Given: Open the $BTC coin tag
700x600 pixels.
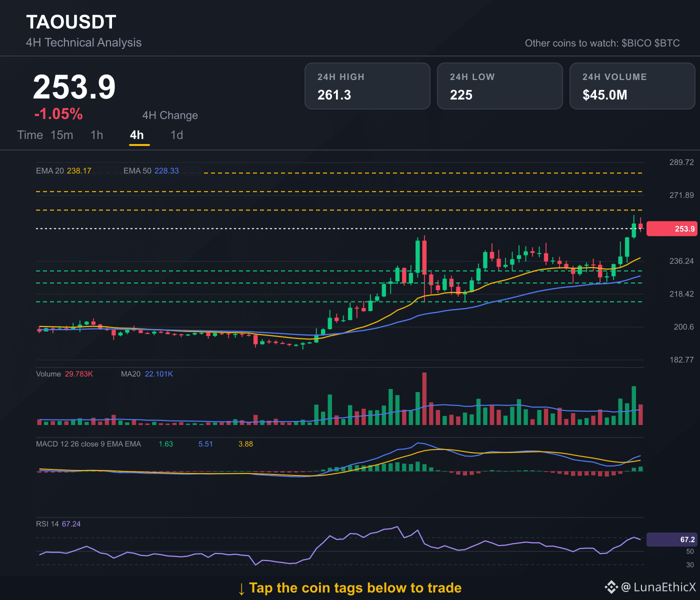Looking at the screenshot, I should (x=667, y=43).
